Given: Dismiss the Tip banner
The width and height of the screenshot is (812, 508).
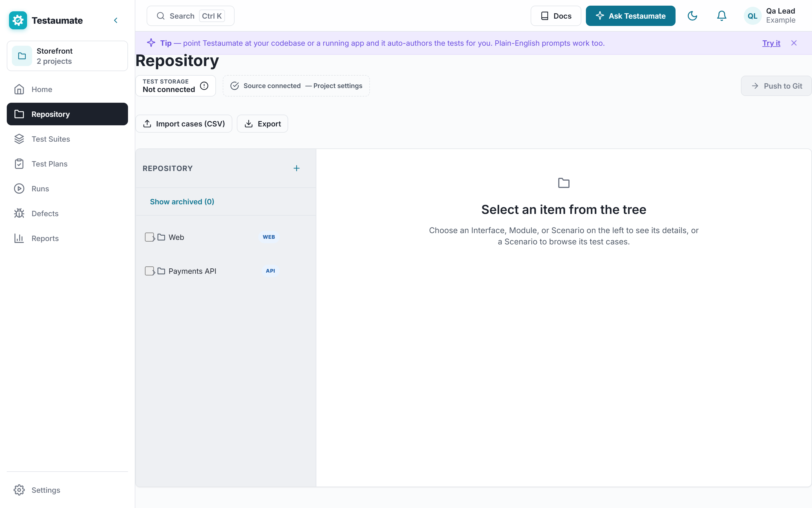Looking at the screenshot, I should 794,43.
